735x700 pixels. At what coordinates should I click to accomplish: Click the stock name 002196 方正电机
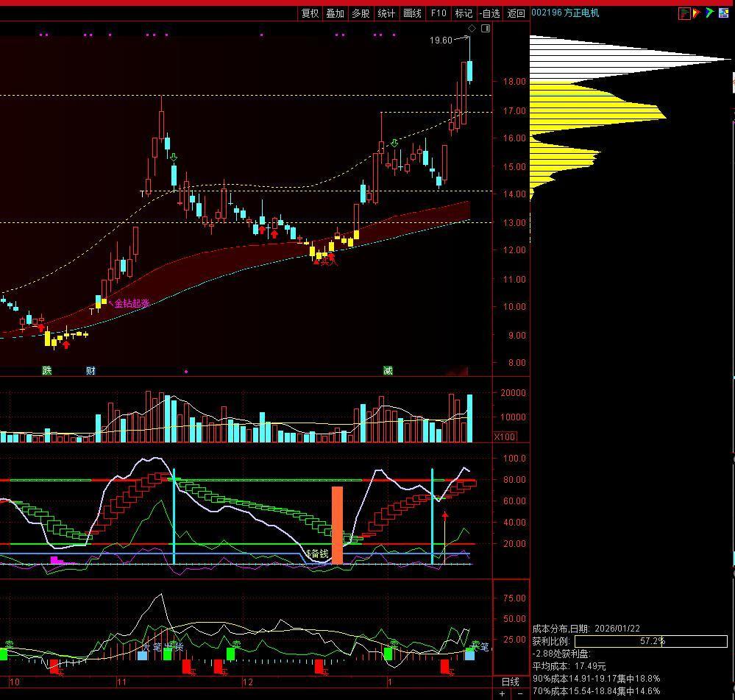[565, 13]
